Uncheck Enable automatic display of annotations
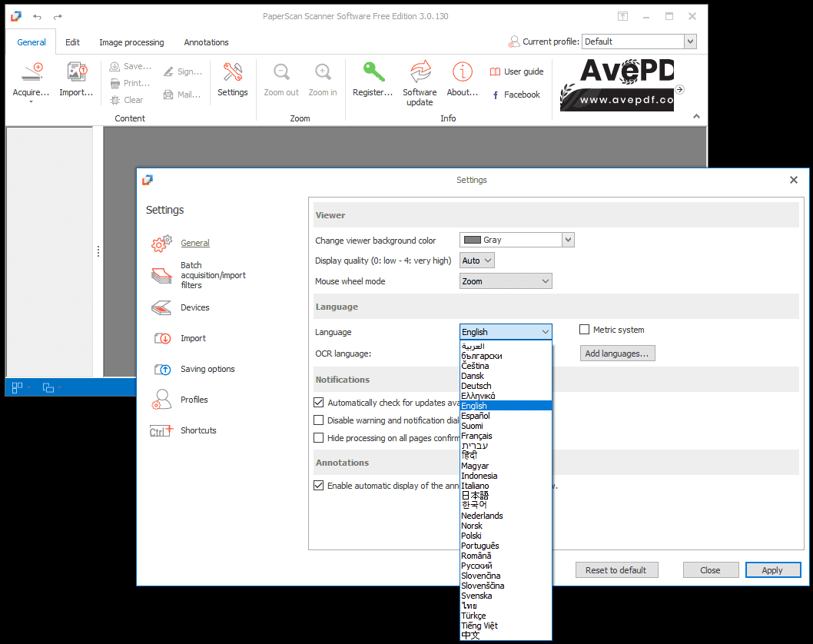Screen dimensions: 813x644 point(319,486)
